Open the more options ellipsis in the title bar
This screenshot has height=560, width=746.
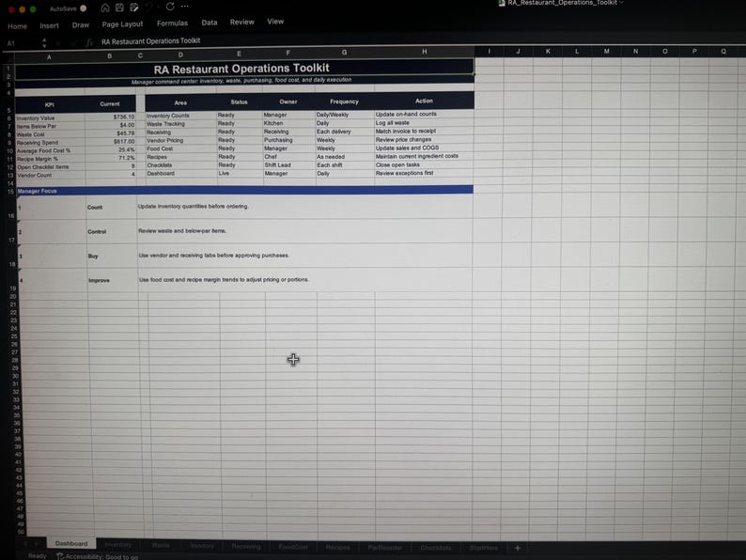(x=184, y=7)
